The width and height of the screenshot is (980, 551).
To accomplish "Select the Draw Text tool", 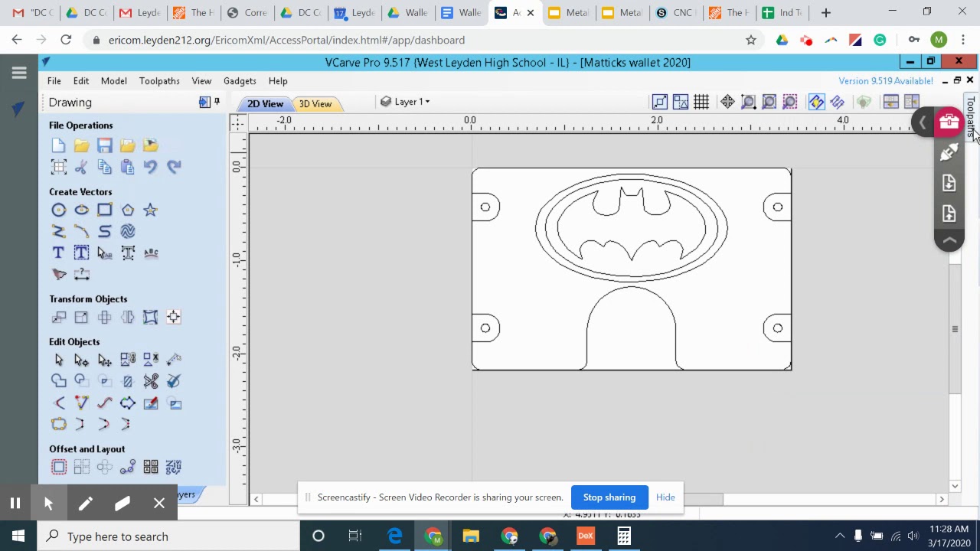I will pyautogui.click(x=59, y=253).
